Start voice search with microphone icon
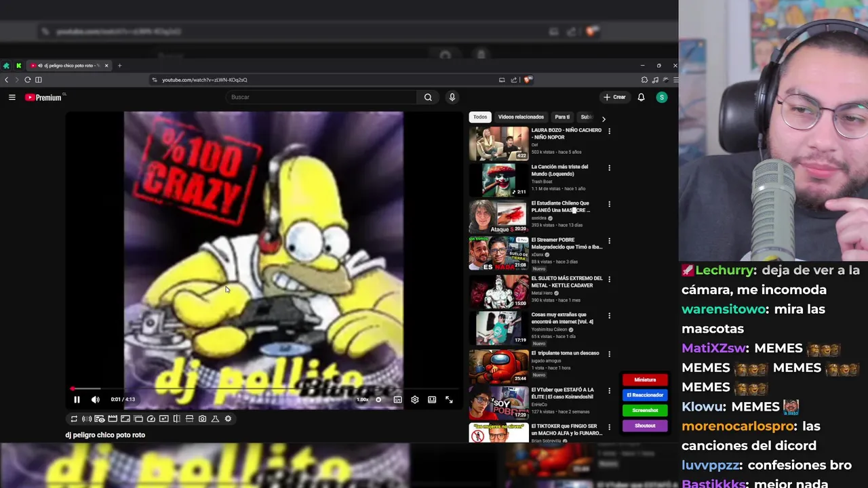The height and width of the screenshot is (488, 868). coord(452,98)
